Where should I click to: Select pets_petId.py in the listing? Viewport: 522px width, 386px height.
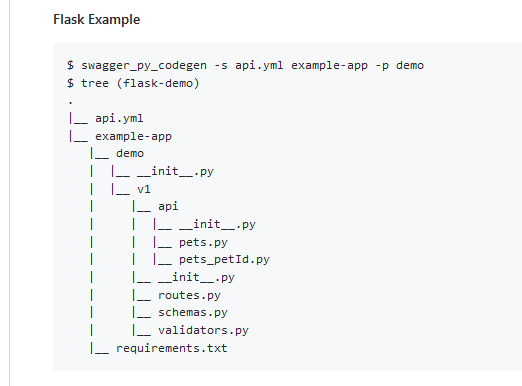(224, 259)
